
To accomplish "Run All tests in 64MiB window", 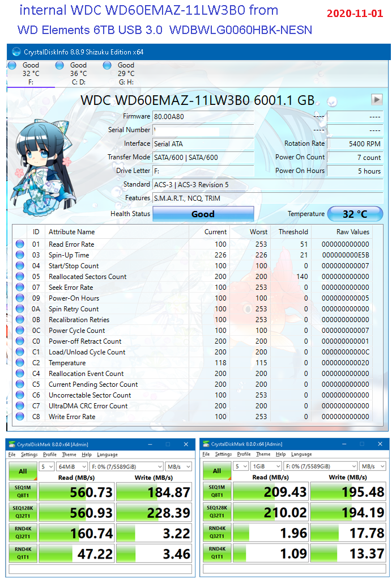I will [x=23, y=471].
